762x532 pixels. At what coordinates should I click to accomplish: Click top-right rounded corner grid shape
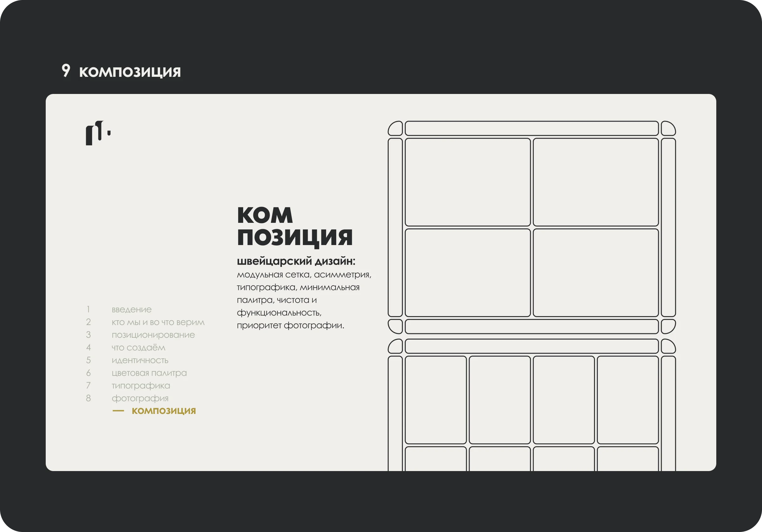(x=668, y=129)
